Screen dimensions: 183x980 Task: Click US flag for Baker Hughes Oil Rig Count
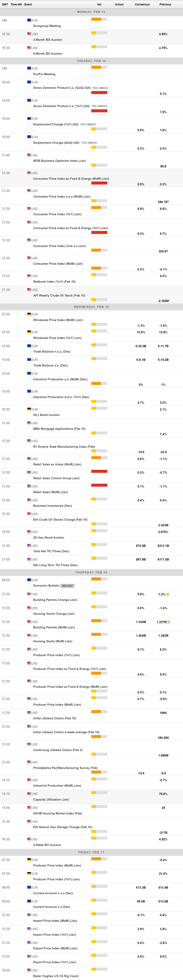(x=29, y=970)
